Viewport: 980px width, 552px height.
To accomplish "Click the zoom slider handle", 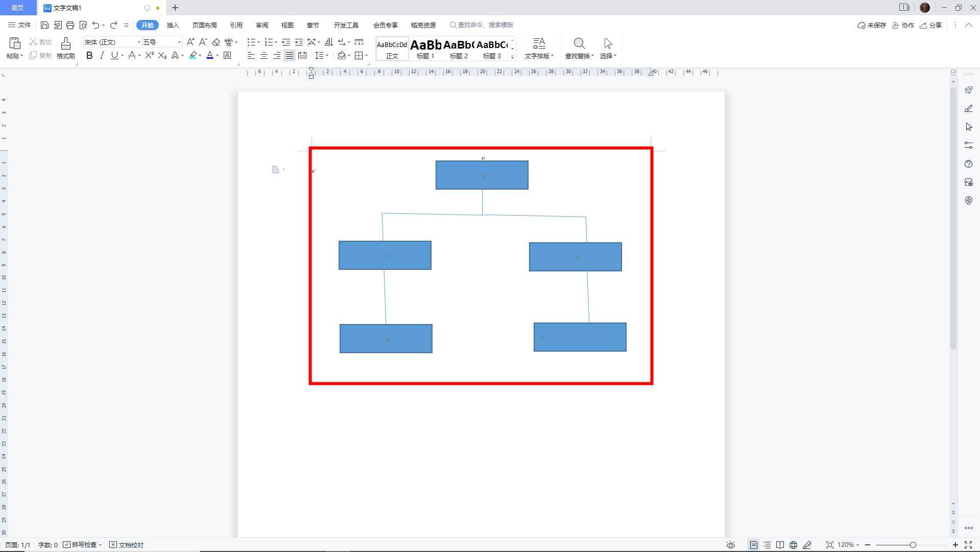I will (x=913, y=545).
